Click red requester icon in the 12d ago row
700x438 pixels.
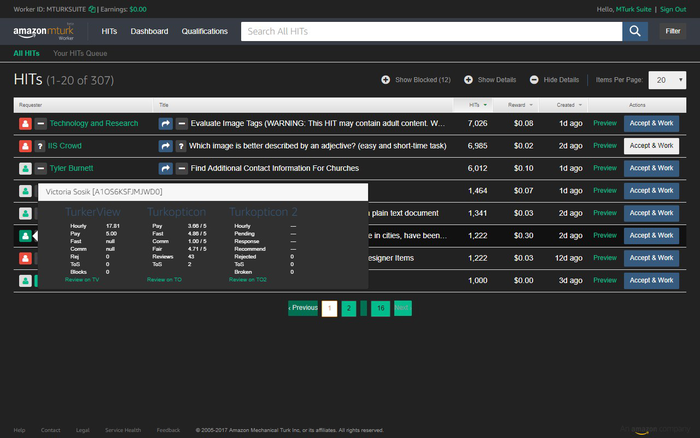click(x=25, y=258)
